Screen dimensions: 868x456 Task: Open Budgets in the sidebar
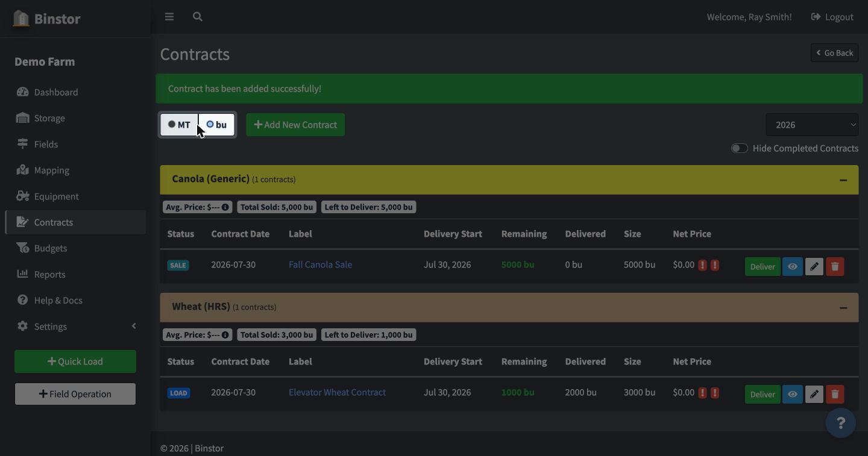(x=75, y=248)
